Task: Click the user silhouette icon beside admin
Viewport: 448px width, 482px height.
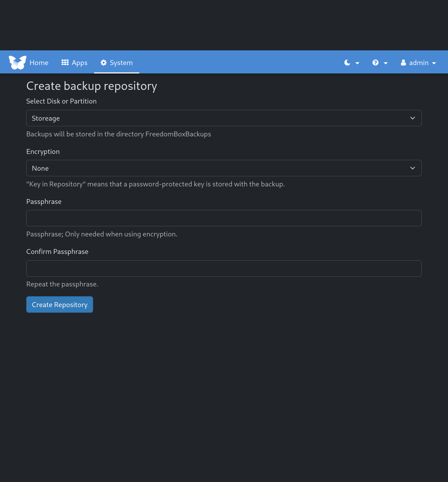Action: [x=404, y=63]
